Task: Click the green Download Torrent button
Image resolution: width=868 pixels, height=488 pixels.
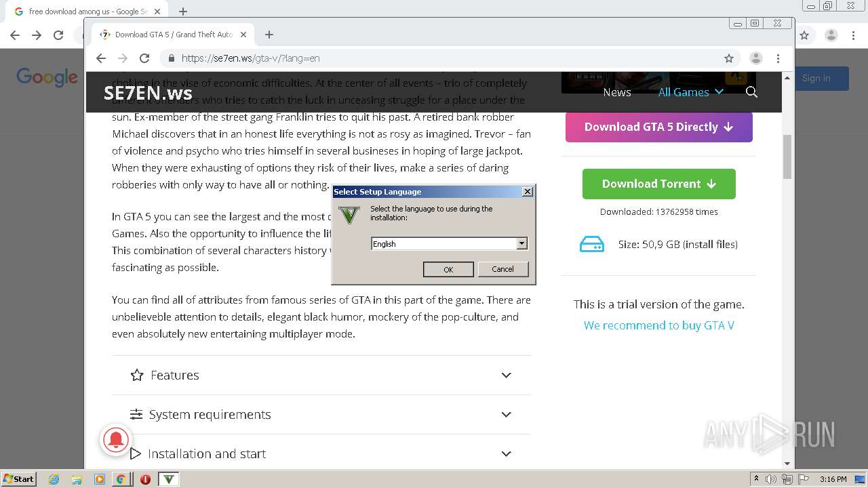Action: pyautogui.click(x=658, y=184)
